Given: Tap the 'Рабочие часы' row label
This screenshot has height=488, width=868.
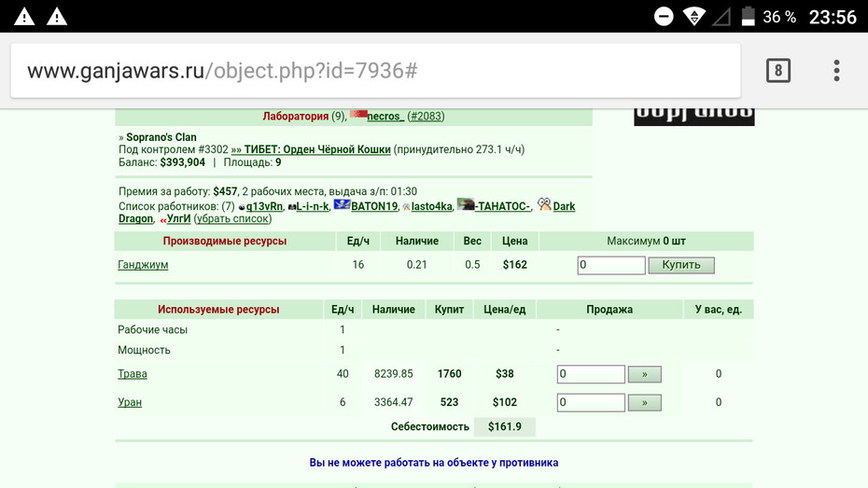Looking at the screenshot, I should [152, 329].
